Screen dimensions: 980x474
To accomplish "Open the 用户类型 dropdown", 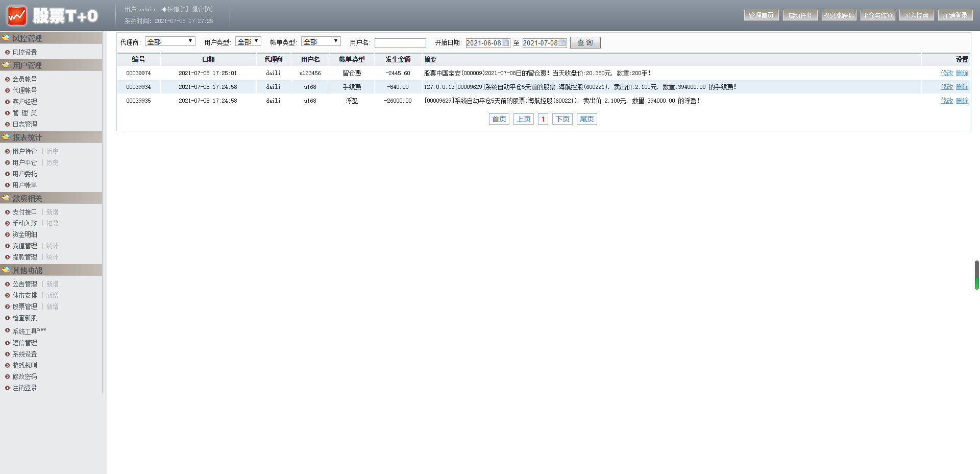I will point(248,41).
